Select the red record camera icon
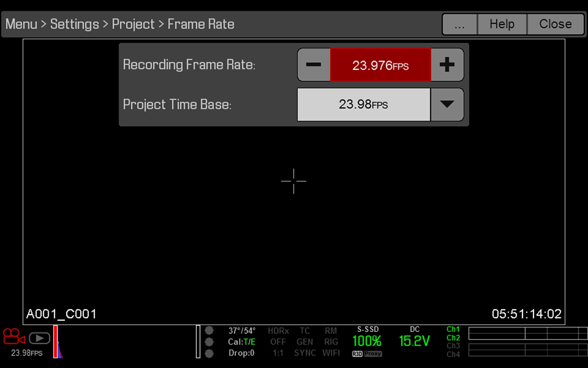Image resolution: width=588 pixels, height=368 pixels. 13,337
